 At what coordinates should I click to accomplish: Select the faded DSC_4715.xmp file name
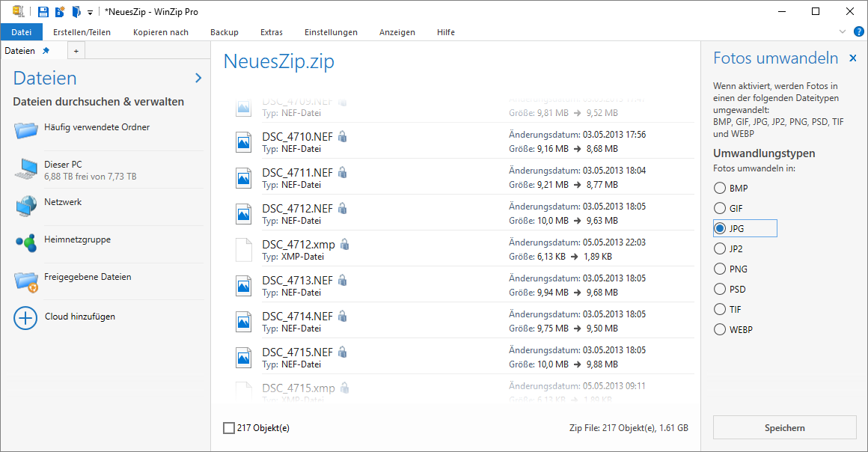point(299,388)
